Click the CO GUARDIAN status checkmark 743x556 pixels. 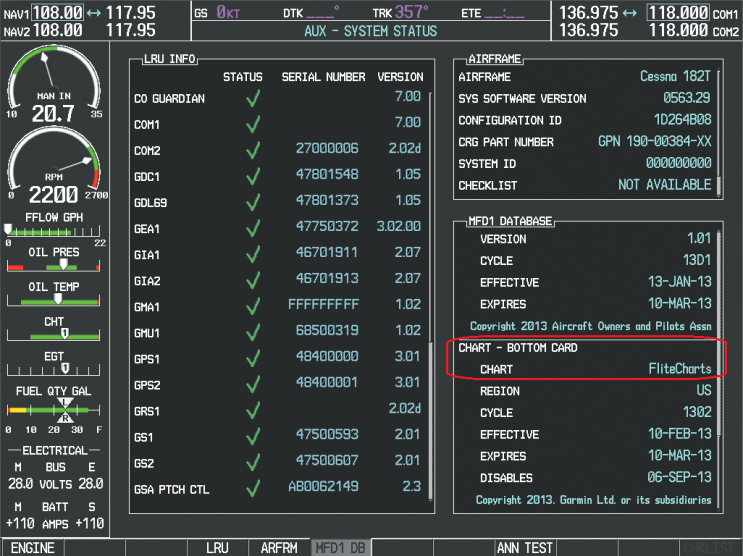(253, 98)
